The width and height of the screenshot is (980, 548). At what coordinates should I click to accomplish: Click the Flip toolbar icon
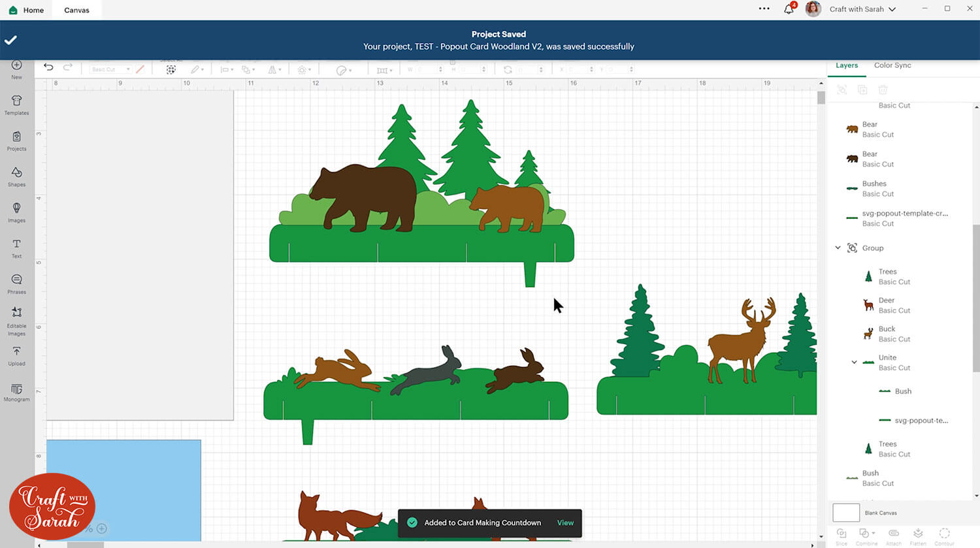[x=274, y=69]
